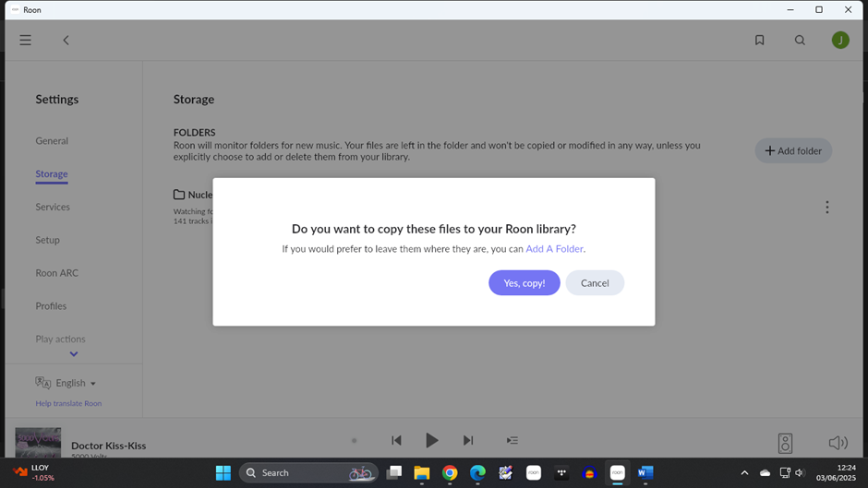This screenshot has height=488, width=868.
Task: Expand more settings with the down chevron
Action: [x=74, y=354]
